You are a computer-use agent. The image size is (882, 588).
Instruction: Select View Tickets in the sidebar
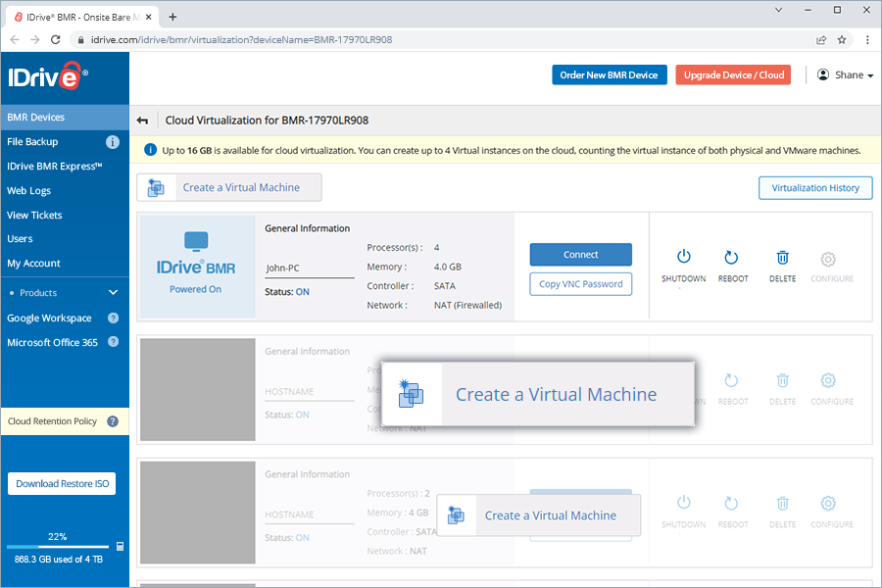click(x=34, y=215)
